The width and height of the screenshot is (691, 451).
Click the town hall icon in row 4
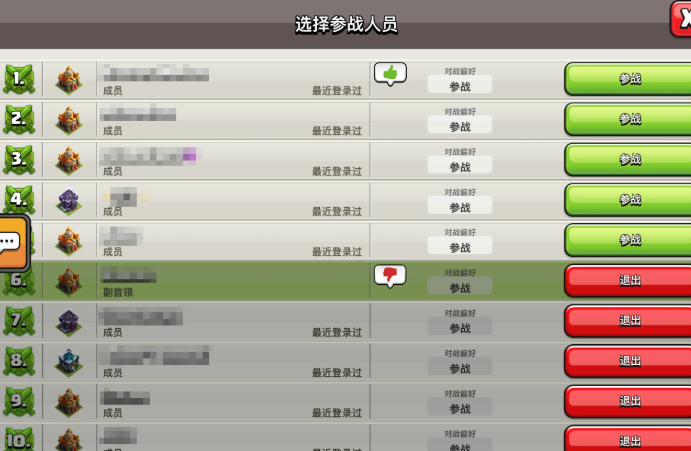tap(69, 201)
